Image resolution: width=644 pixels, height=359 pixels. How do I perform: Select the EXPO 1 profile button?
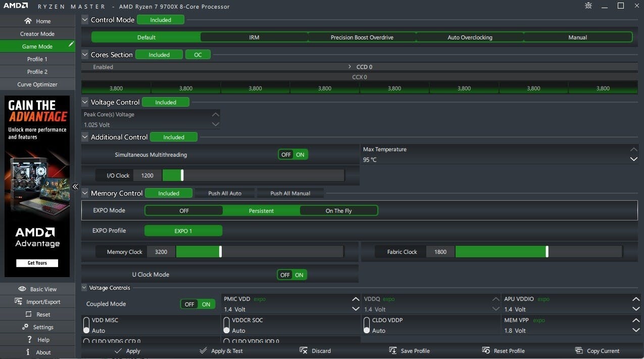pos(183,231)
